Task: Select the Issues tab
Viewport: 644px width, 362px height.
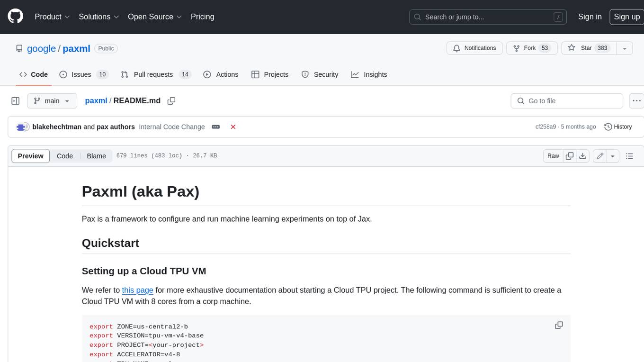Action: point(84,74)
